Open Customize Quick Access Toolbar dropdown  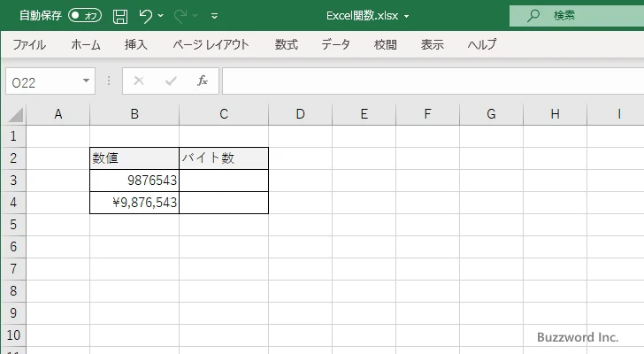214,16
